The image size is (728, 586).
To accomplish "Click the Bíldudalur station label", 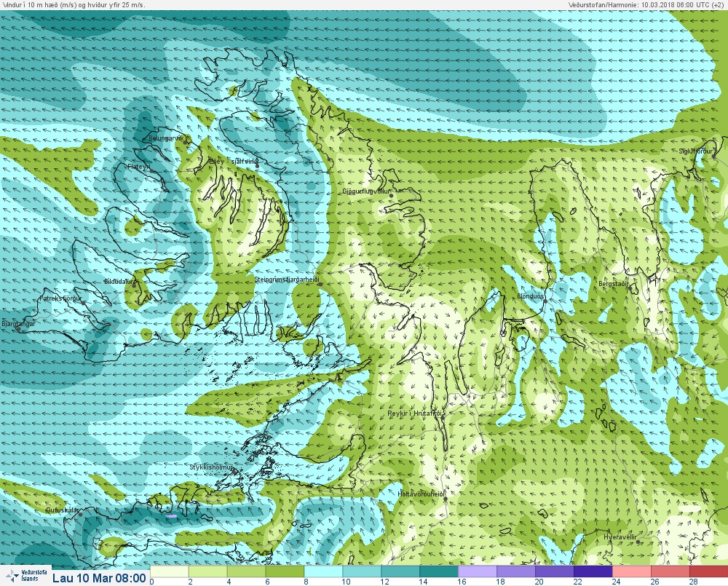I will pyautogui.click(x=119, y=282).
